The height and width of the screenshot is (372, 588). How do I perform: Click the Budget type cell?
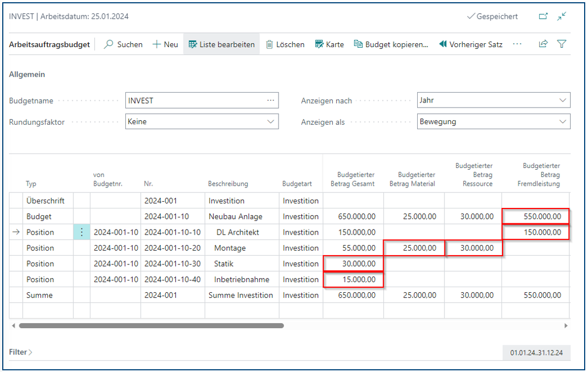tap(48, 217)
